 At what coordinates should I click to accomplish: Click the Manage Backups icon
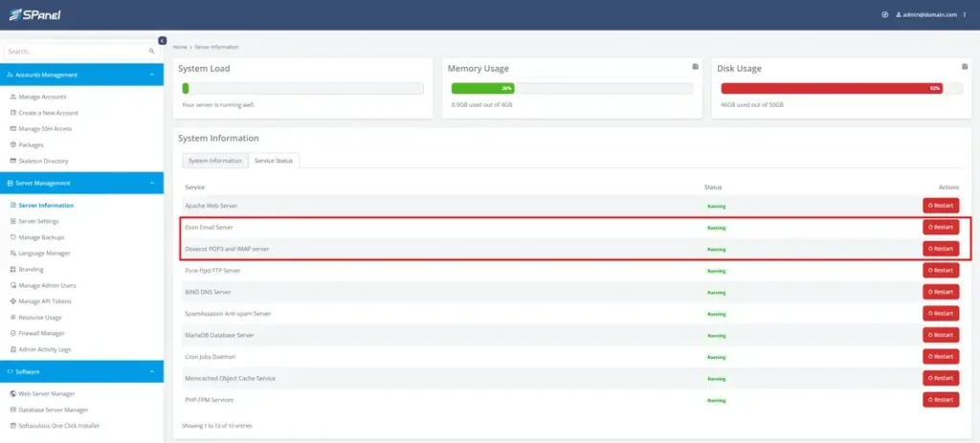click(13, 237)
